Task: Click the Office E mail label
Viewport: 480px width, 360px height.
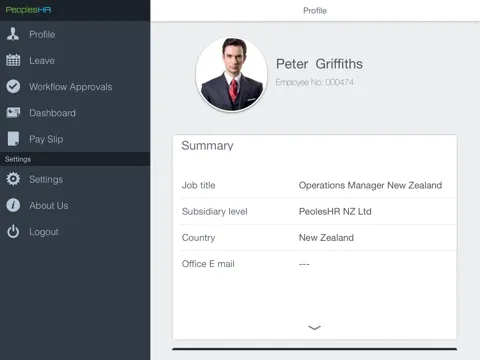Action: point(208,264)
